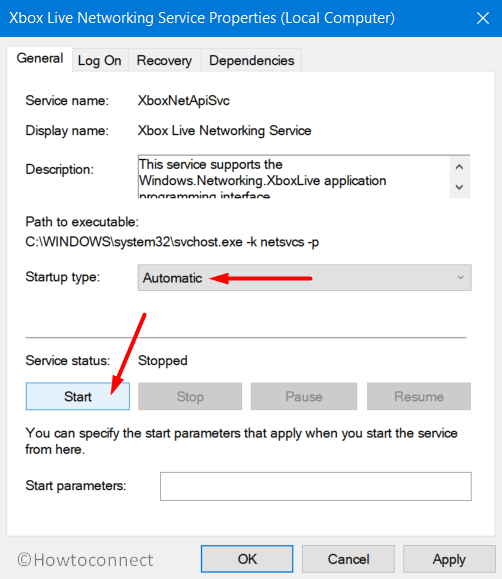The image size is (502, 579).
Task: Click the display name Xbox Live Networking Service
Action: coord(225,131)
